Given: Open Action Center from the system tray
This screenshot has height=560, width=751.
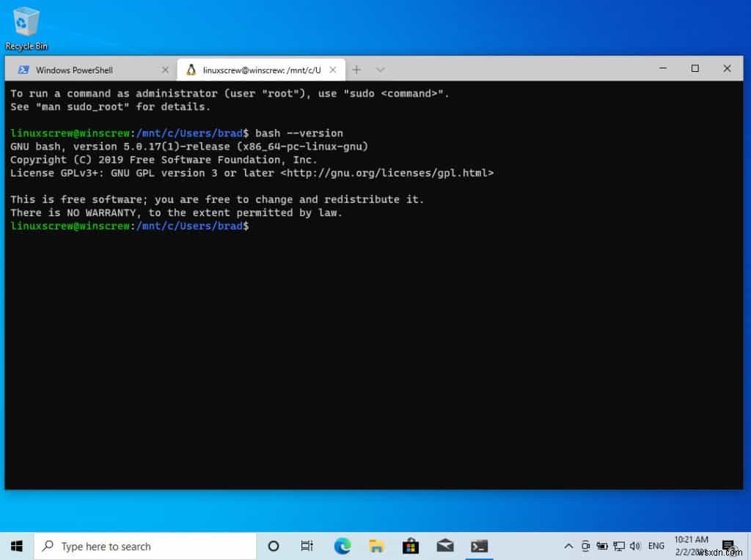Looking at the screenshot, I should click(x=728, y=545).
